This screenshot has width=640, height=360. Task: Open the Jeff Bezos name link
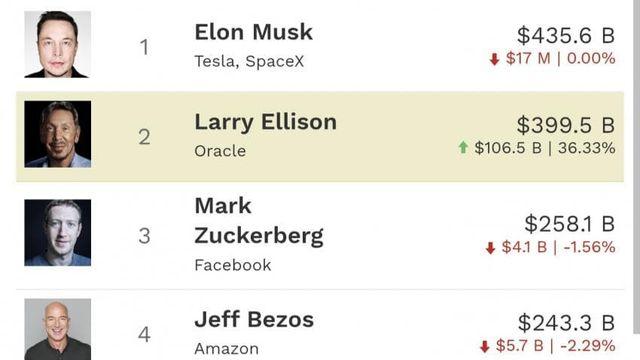[254, 320]
